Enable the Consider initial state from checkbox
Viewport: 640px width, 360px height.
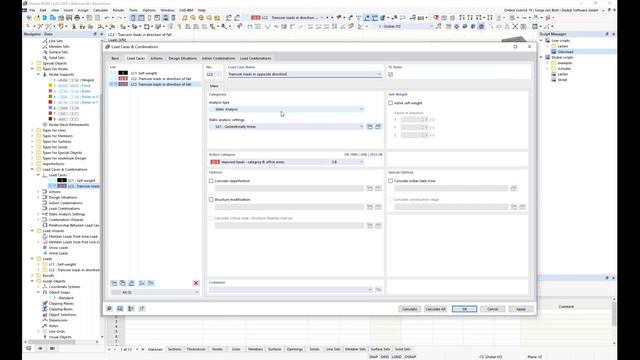pyautogui.click(x=391, y=180)
